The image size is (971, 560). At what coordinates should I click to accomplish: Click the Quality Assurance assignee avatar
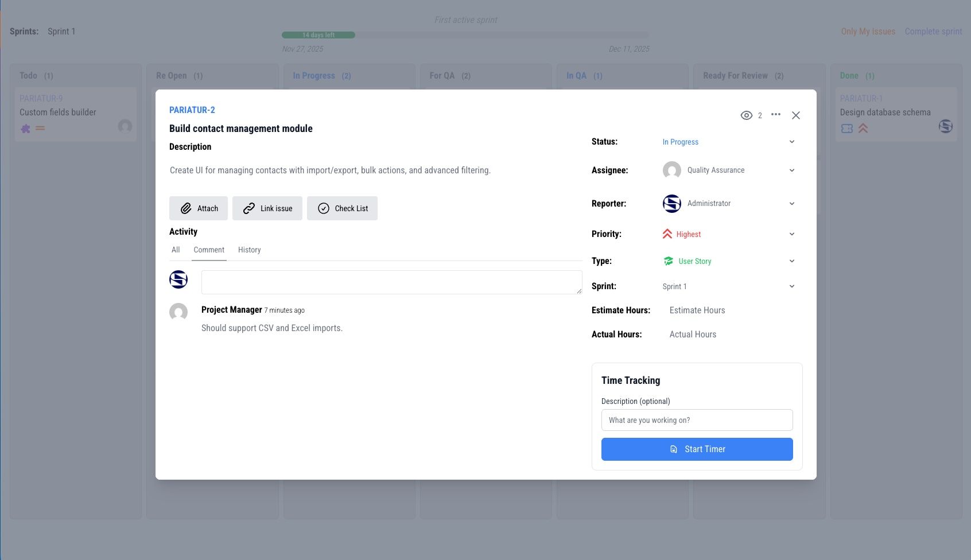pyautogui.click(x=671, y=170)
